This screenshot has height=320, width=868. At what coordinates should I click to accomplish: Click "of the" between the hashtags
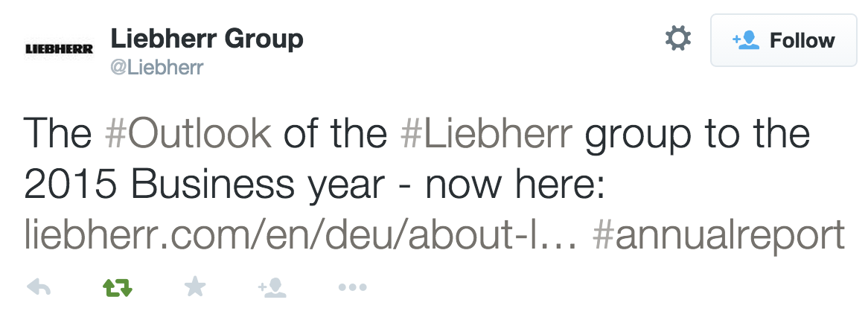coord(335,134)
